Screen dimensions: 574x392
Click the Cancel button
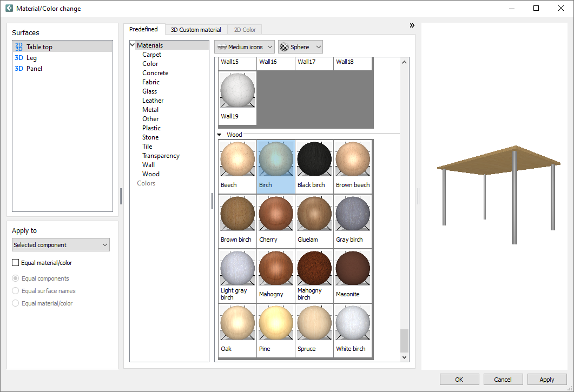pos(503,379)
